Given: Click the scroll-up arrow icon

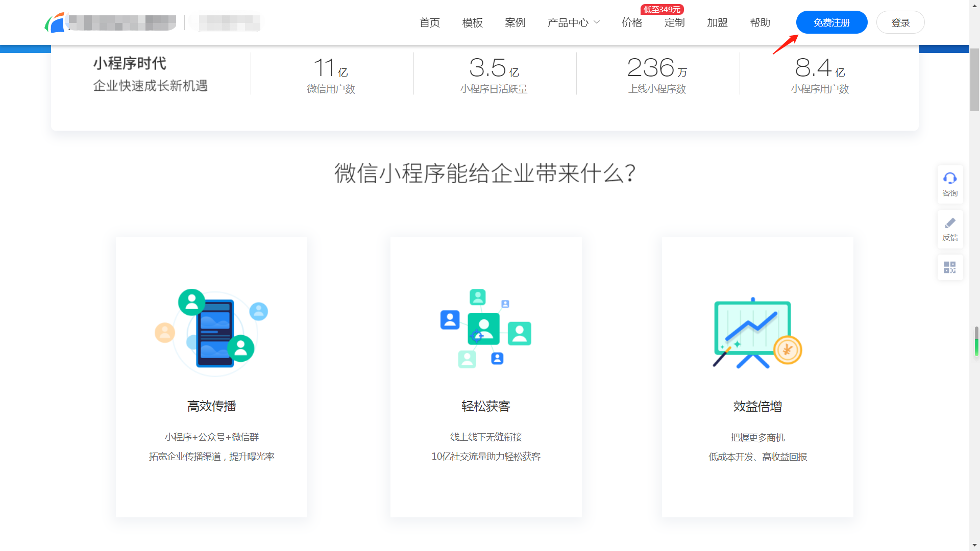Looking at the screenshot, I should (x=974, y=7).
